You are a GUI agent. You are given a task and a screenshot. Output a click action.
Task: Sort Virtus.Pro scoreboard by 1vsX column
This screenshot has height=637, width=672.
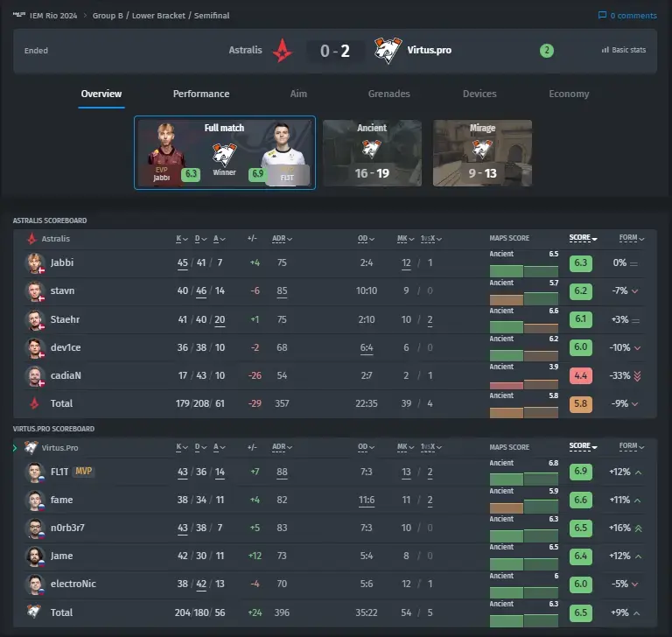point(430,447)
